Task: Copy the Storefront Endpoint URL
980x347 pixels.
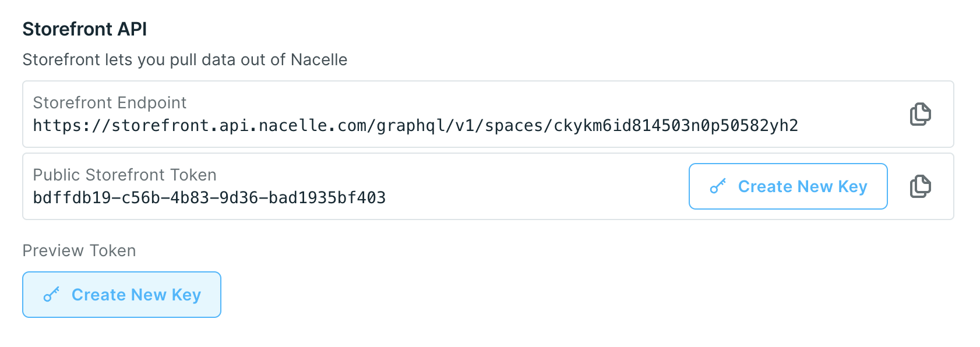Action: pos(921,114)
